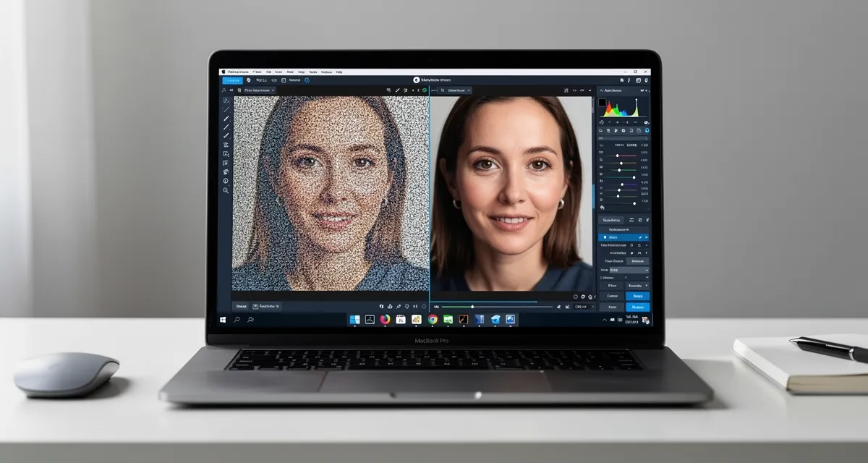The height and width of the screenshot is (463, 868).
Task: Open the dropdown above the noisy portrait
Action: click(x=259, y=90)
